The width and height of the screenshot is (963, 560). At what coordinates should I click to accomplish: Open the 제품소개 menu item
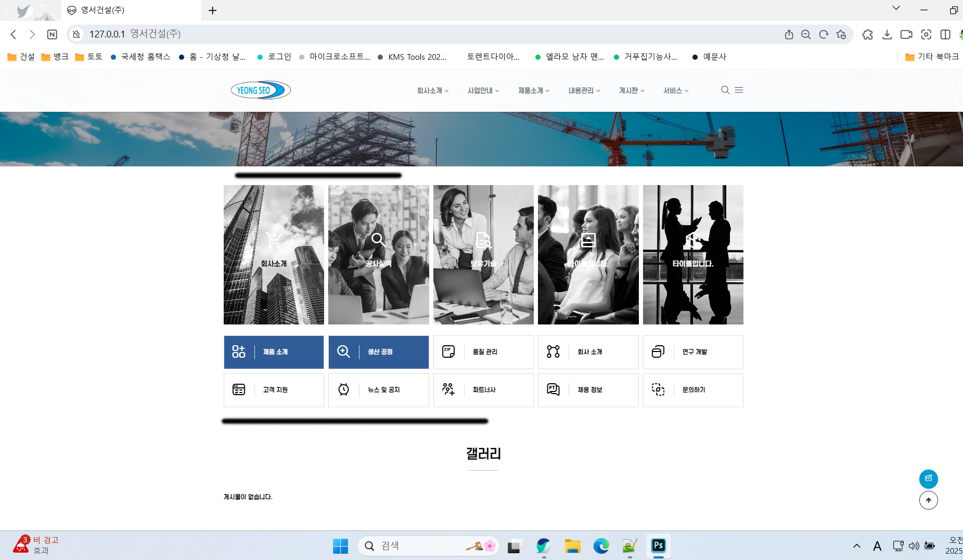click(x=533, y=90)
